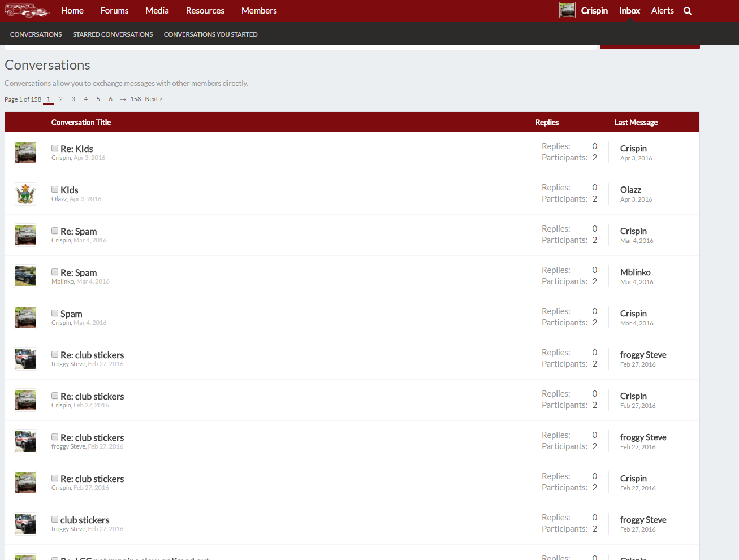Open the Members menu

pos(259,11)
